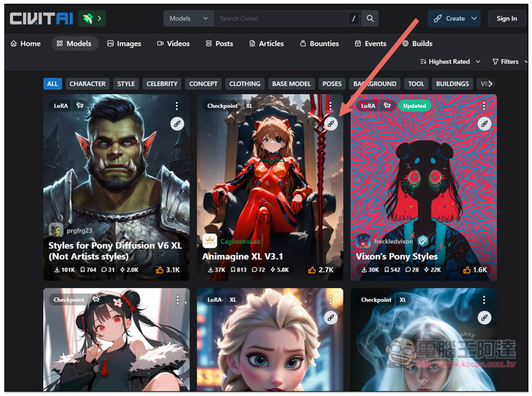Screen dimensions: 532x396
Task: Filter by CONCEPT category tag
Action: pos(203,84)
